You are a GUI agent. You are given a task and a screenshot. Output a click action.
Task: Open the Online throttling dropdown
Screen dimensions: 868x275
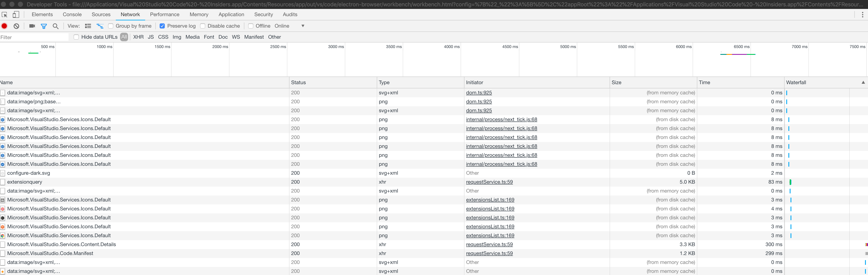(289, 26)
